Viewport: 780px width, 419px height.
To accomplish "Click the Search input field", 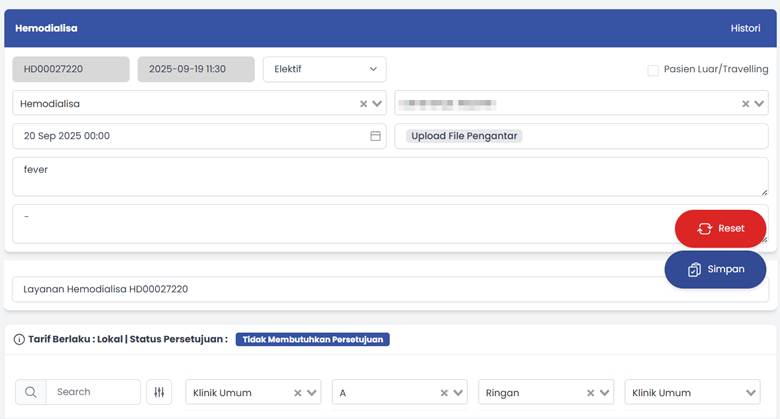I will (x=92, y=393).
